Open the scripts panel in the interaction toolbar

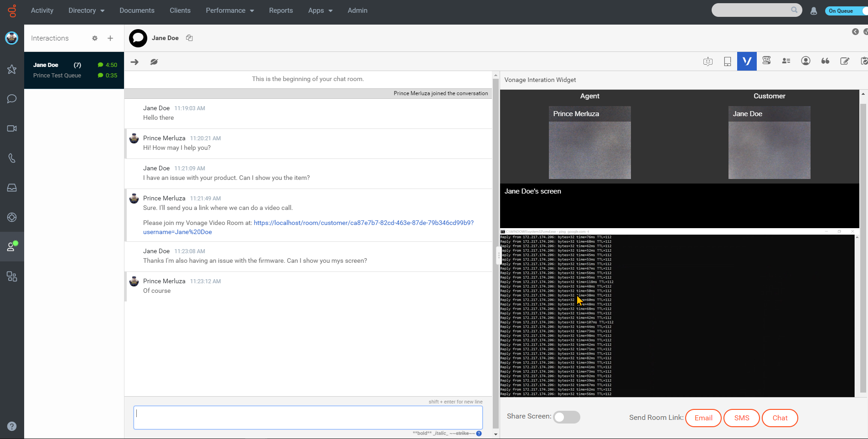click(x=766, y=61)
